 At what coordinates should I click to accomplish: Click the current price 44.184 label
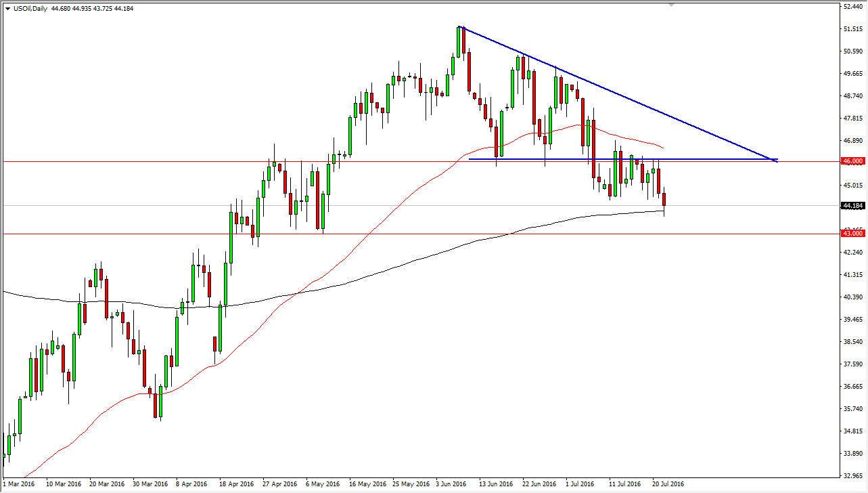pos(852,205)
